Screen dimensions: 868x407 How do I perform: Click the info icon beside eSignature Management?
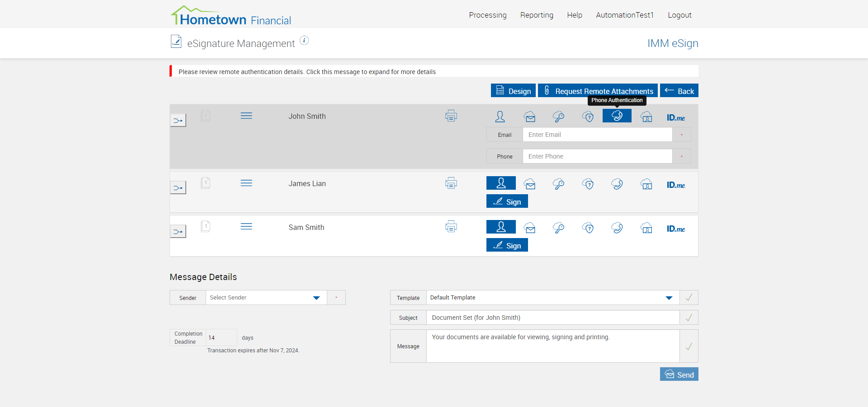coord(305,40)
